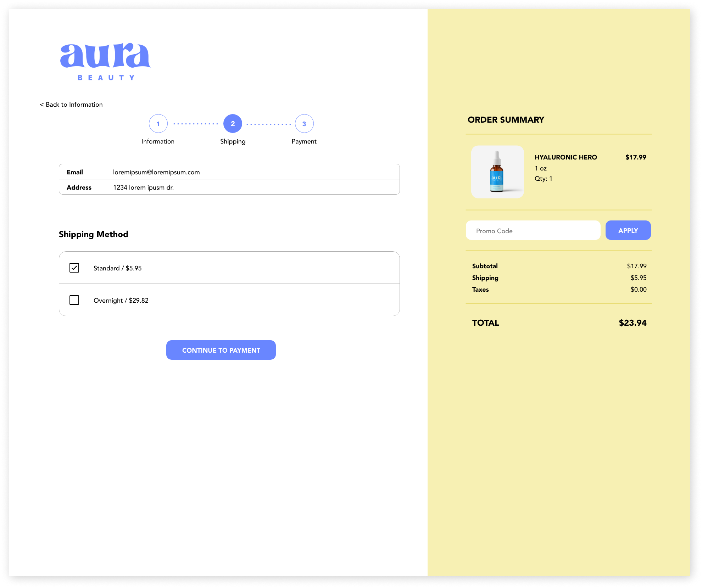702x588 pixels.
Task: Click the Address row in summary
Action: [229, 187]
